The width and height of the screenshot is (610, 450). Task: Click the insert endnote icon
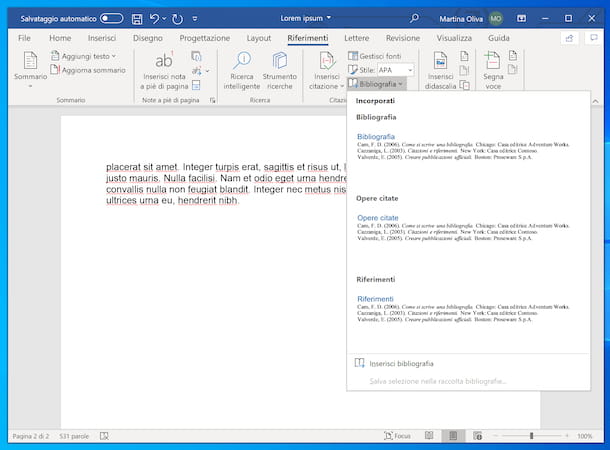(196, 56)
